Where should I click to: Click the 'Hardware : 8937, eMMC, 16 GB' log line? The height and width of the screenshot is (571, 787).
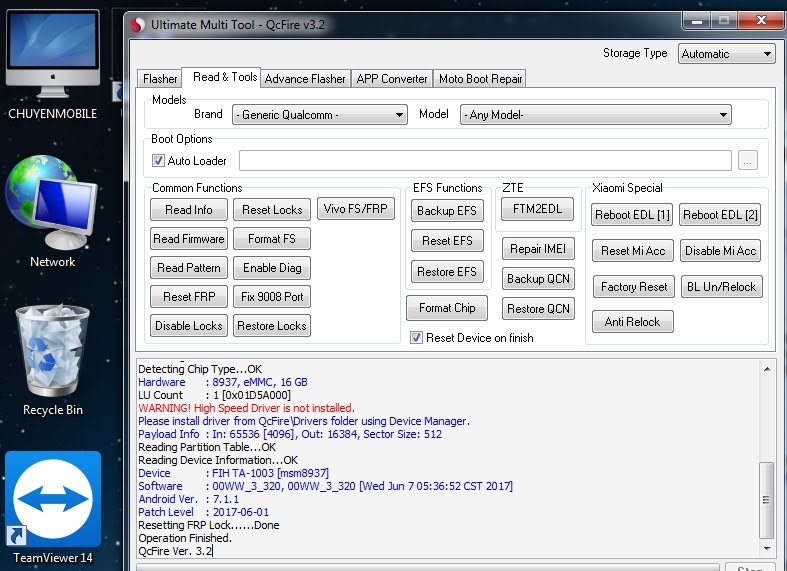223,382
